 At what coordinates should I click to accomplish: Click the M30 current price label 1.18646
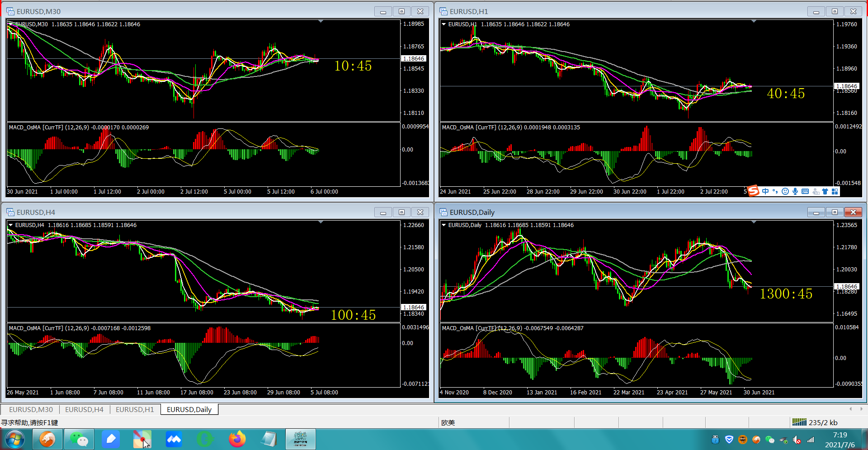click(x=414, y=58)
